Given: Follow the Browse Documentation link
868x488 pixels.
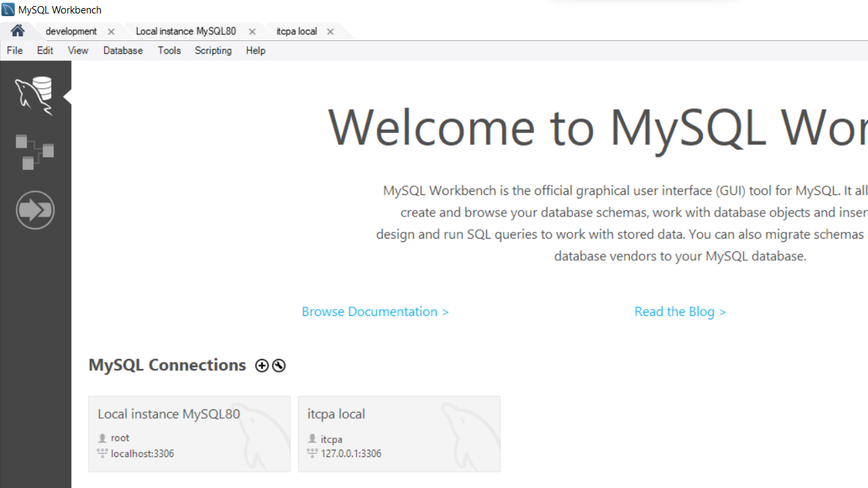Looking at the screenshot, I should [375, 312].
